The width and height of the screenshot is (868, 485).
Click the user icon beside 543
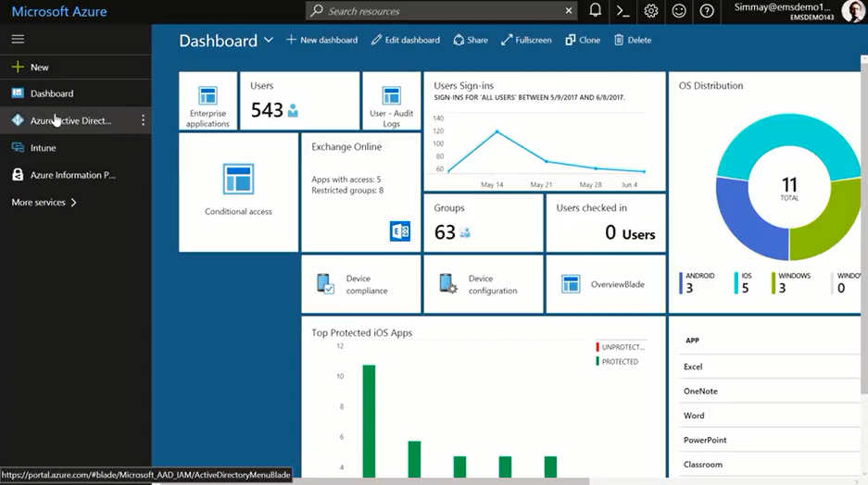coord(293,110)
